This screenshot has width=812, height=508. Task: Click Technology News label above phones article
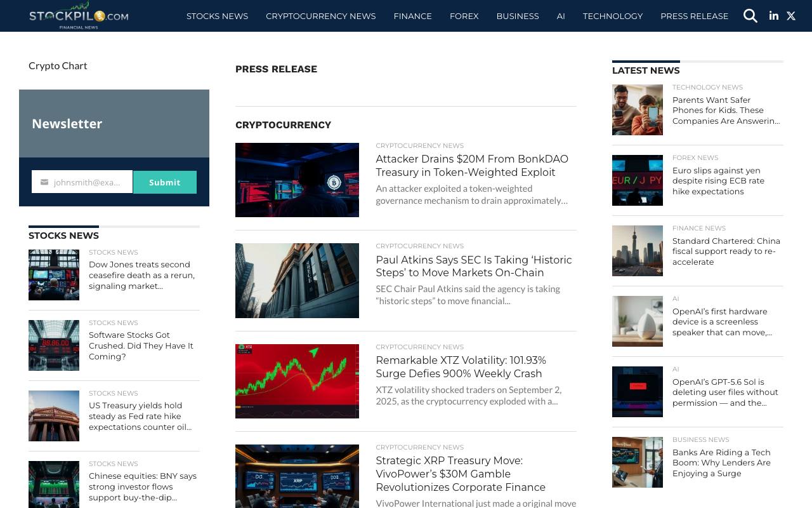click(x=707, y=88)
